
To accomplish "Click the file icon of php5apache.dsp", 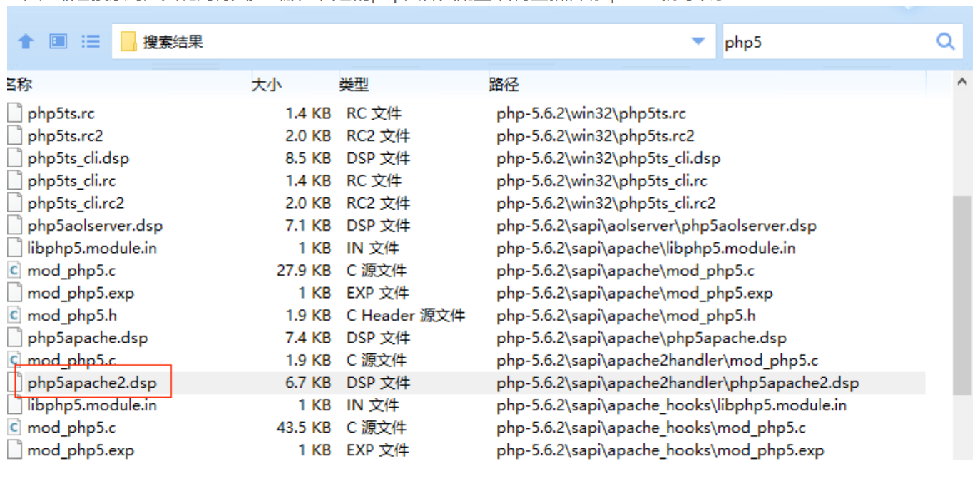I will click(15, 338).
